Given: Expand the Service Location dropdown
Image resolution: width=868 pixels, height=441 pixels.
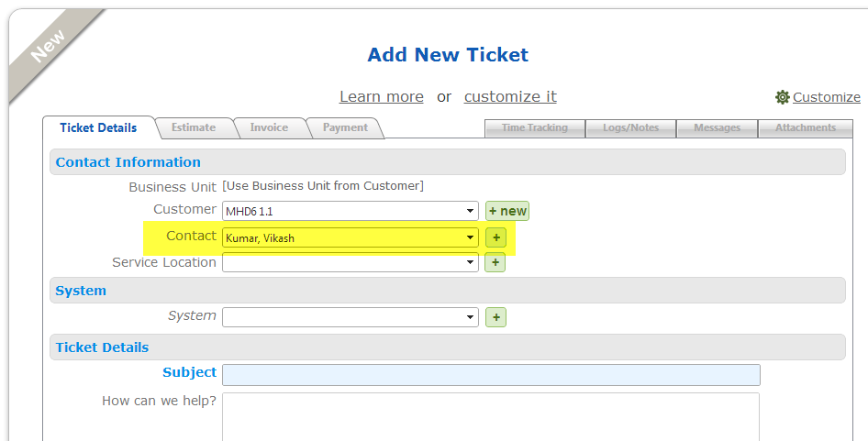Looking at the screenshot, I should tap(351, 263).
